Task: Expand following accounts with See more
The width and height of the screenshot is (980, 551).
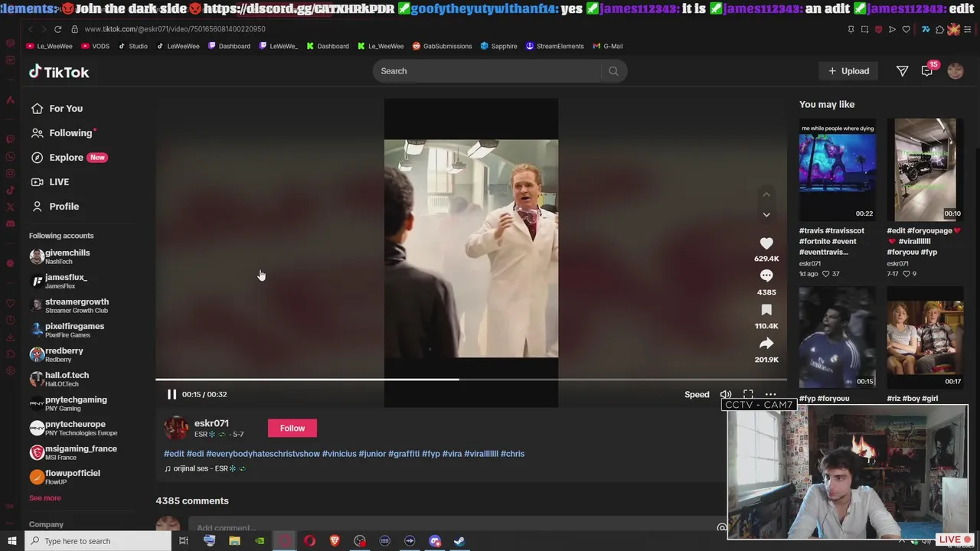Action: 44,498
